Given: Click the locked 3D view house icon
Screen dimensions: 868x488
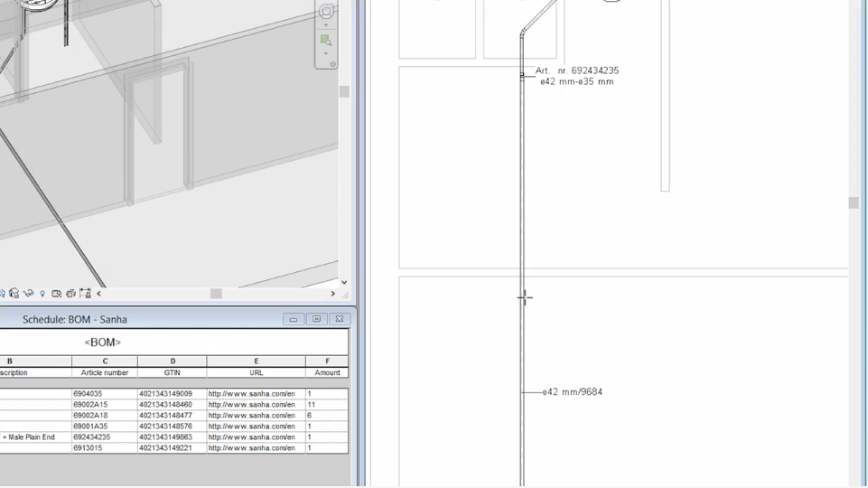Looking at the screenshot, I should tap(14, 294).
